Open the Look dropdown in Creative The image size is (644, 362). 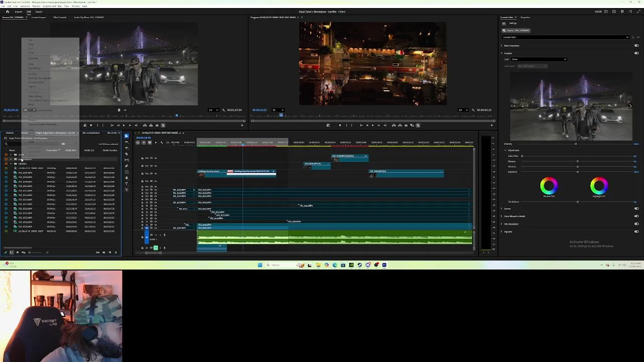coord(539,59)
